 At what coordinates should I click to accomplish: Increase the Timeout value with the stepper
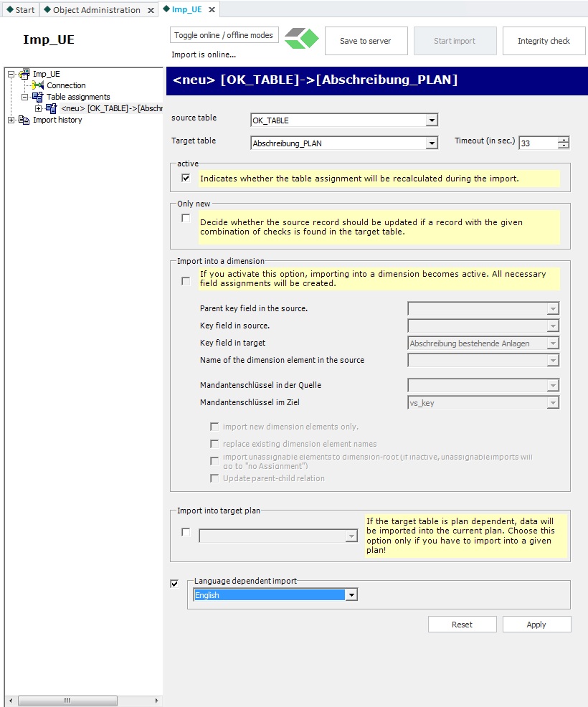click(x=563, y=140)
